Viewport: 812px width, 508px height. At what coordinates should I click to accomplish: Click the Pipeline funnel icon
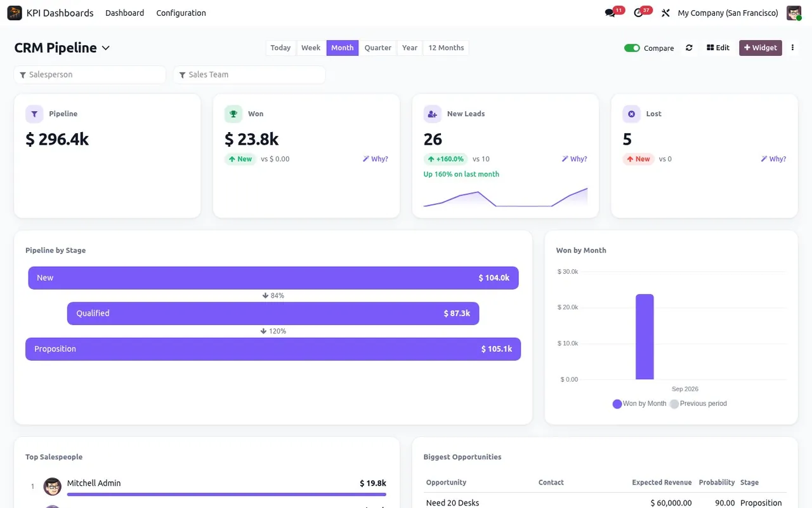(34, 114)
